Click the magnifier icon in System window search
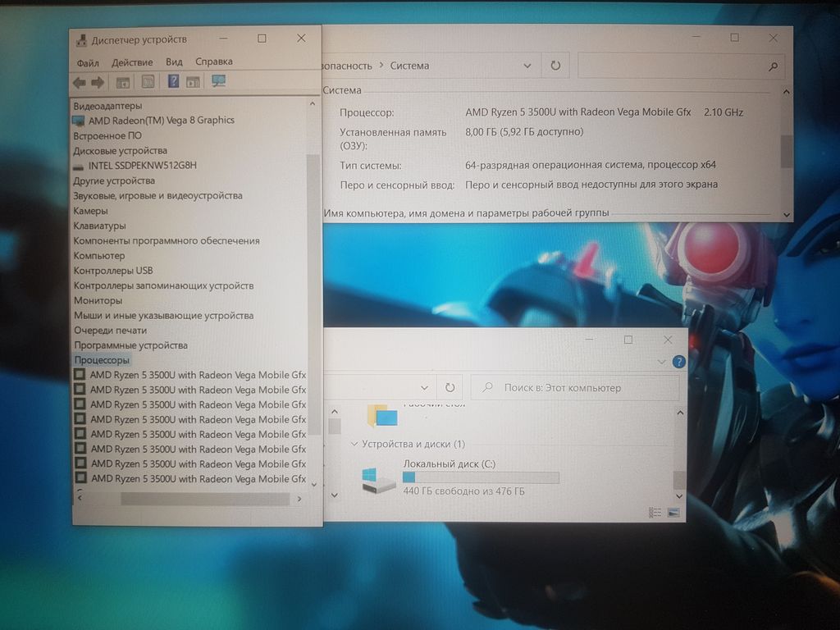 click(773, 67)
